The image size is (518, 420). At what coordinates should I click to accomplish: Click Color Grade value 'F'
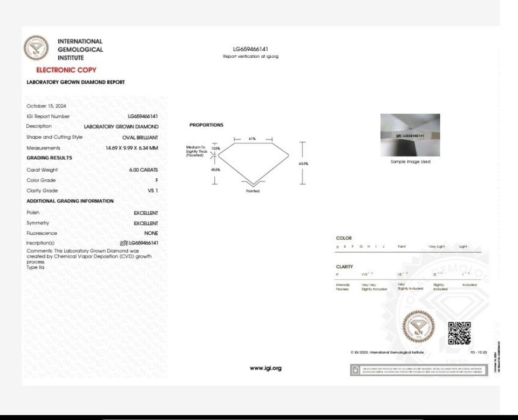pos(156,180)
